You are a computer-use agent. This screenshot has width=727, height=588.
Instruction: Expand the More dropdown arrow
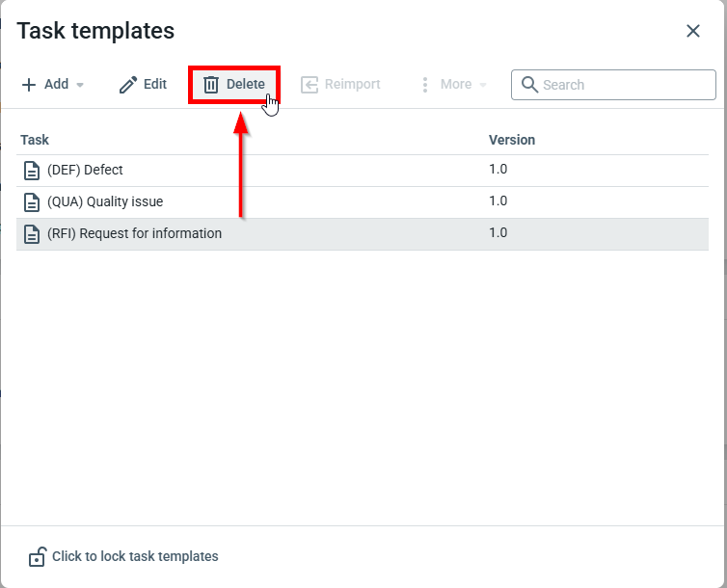click(x=482, y=85)
